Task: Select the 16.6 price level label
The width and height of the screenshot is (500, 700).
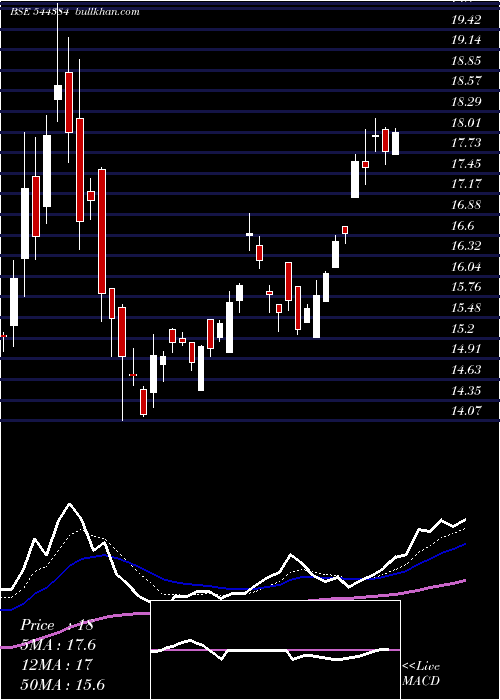Action: 462,226
